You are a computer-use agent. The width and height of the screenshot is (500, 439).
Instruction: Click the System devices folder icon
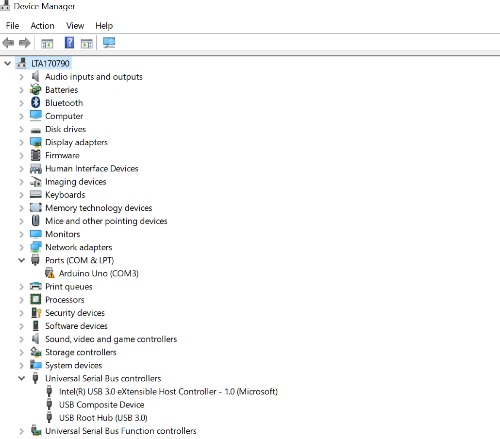click(36, 365)
